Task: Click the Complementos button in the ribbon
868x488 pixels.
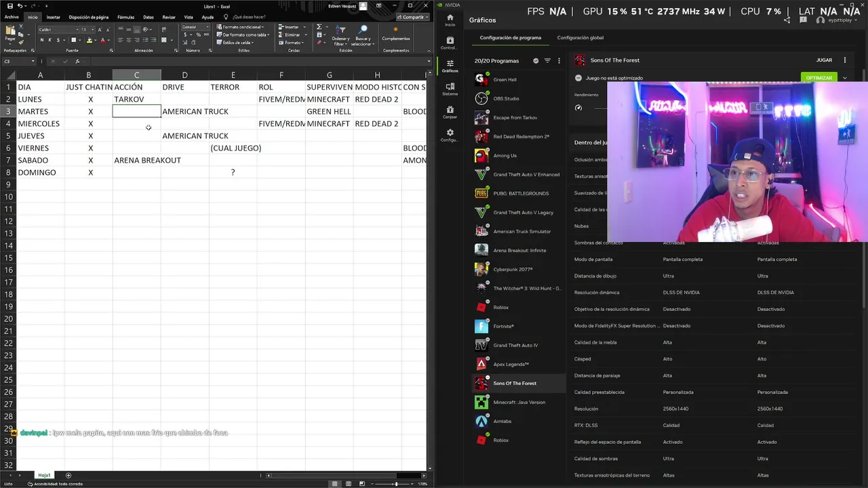Action: [x=395, y=35]
